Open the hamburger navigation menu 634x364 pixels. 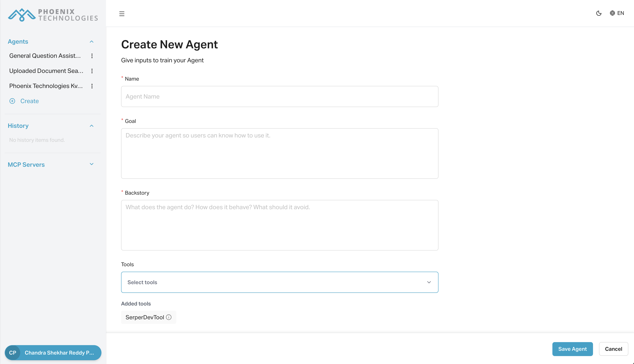point(122,14)
